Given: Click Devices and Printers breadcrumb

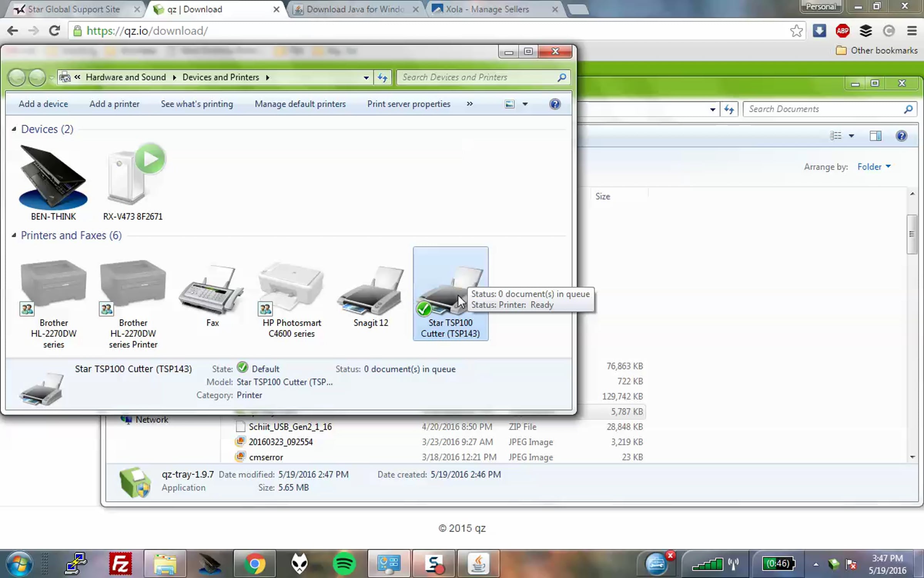Looking at the screenshot, I should point(221,77).
